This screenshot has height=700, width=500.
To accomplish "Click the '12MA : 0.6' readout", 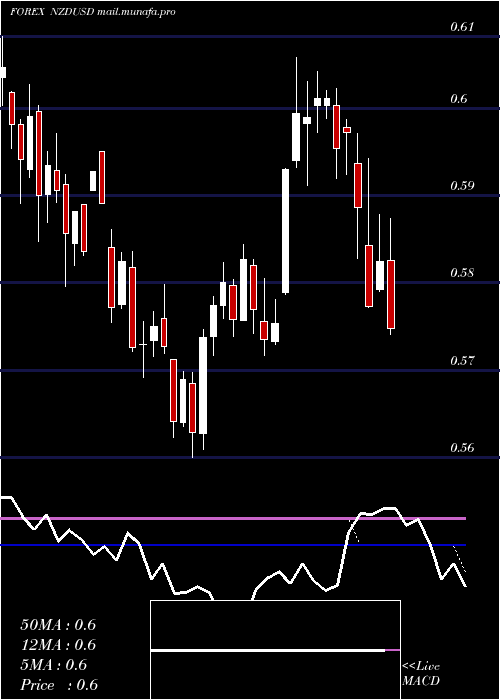I will (58, 645).
